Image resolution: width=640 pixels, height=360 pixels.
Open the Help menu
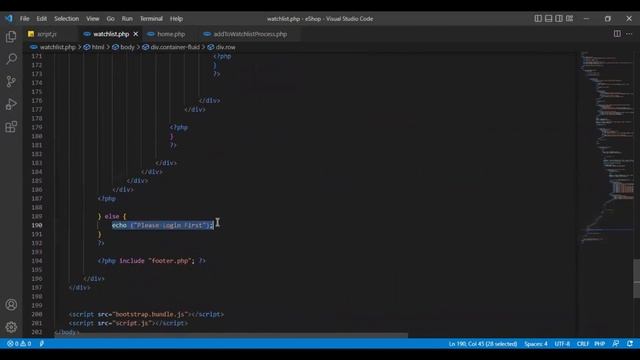(176, 18)
